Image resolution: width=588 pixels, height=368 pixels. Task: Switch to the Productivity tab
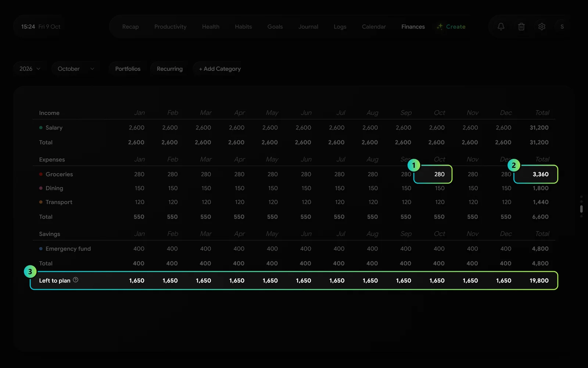(x=171, y=26)
